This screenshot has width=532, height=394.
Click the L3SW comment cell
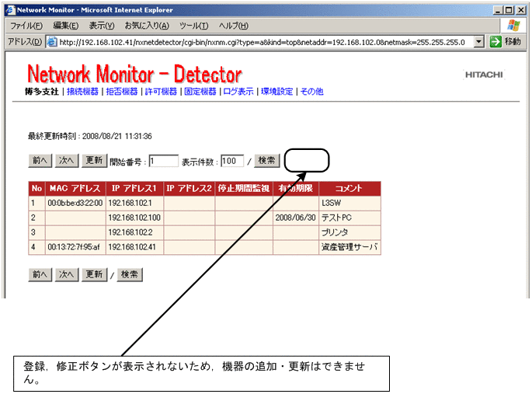point(349,204)
